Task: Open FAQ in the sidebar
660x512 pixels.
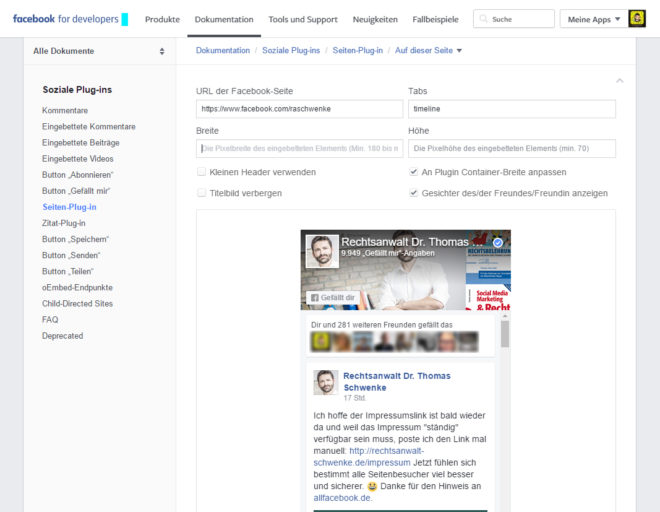Action: [50, 320]
